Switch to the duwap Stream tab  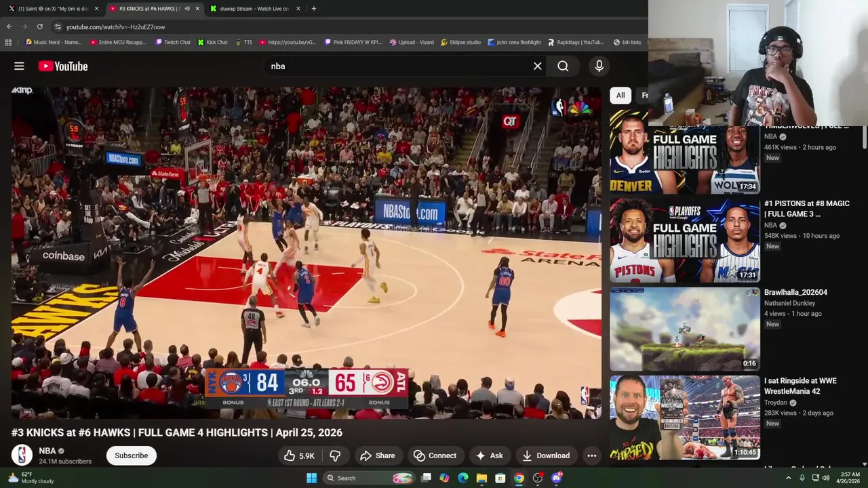(x=254, y=8)
